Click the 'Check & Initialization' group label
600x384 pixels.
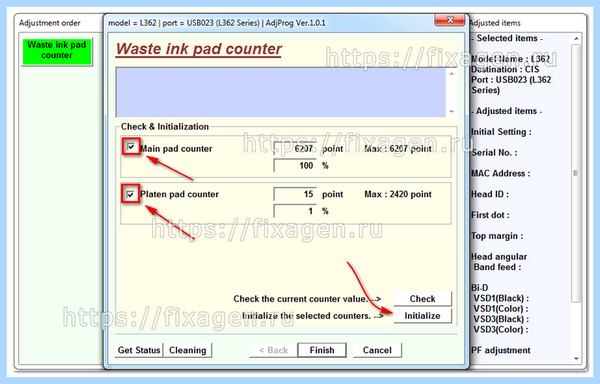coord(165,127)
